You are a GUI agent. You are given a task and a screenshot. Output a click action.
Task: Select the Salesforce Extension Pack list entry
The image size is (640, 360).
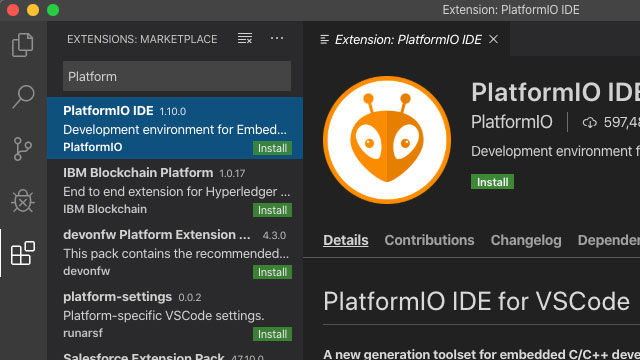[175, 353]
